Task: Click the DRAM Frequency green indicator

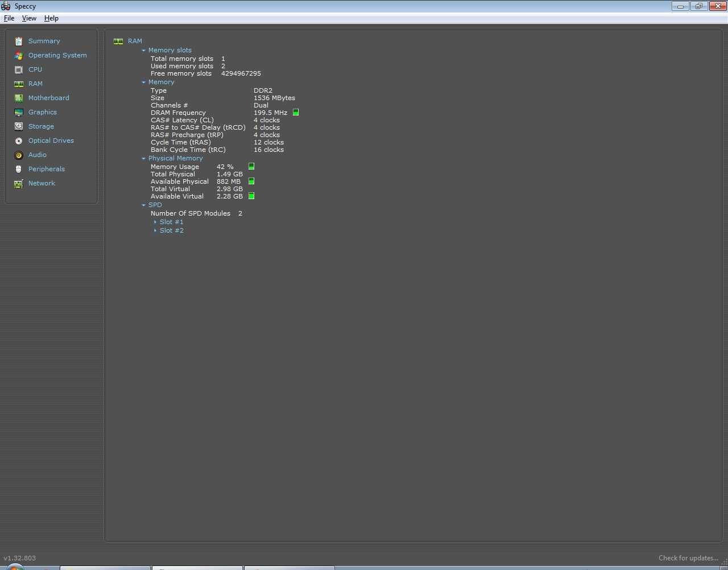Action: 296,113
